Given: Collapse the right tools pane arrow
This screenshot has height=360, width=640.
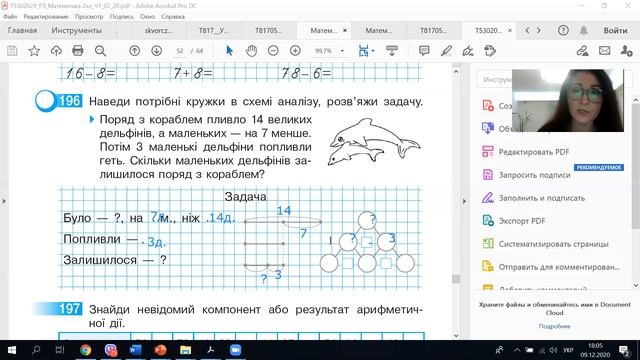Looking at the screenshot, I should point(464,201).
